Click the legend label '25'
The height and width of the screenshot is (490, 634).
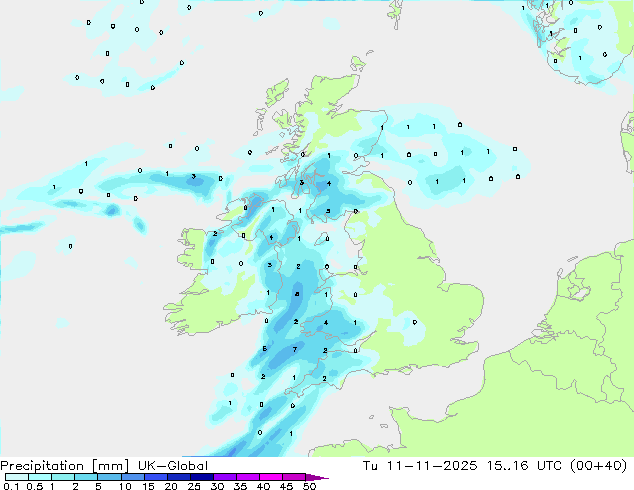point(194,486)
